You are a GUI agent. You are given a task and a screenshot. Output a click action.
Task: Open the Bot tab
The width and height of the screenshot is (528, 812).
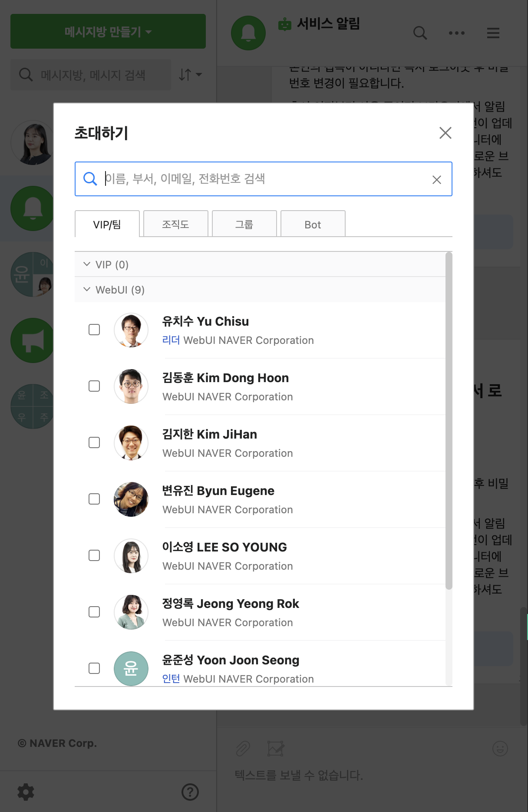coord(313,224)
